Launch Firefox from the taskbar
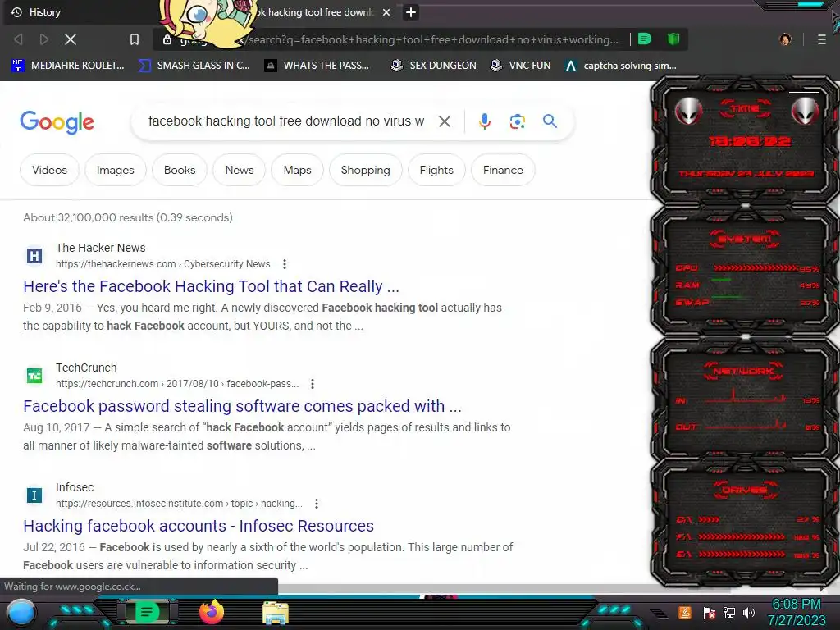Image resolution: width=840 pixels, height=630 pixels. [212, 612]
